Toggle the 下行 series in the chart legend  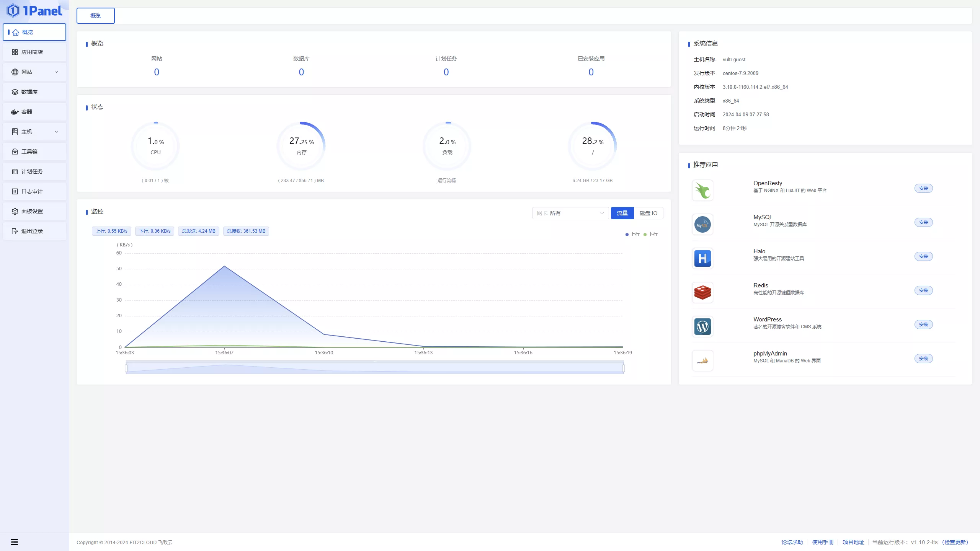pyautogui.click(x=650, y=234)
